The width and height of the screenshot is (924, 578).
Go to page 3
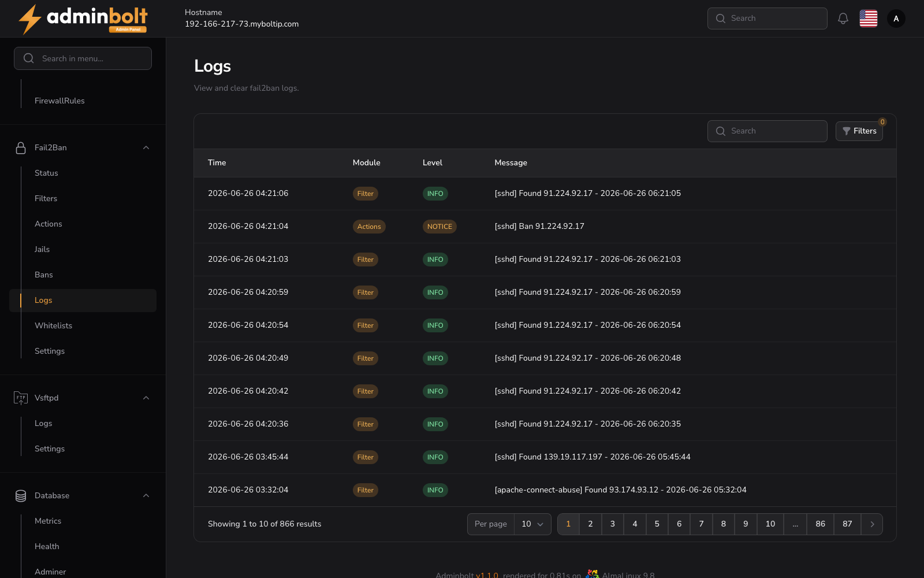pyautogui.click(x=613, y=524)
